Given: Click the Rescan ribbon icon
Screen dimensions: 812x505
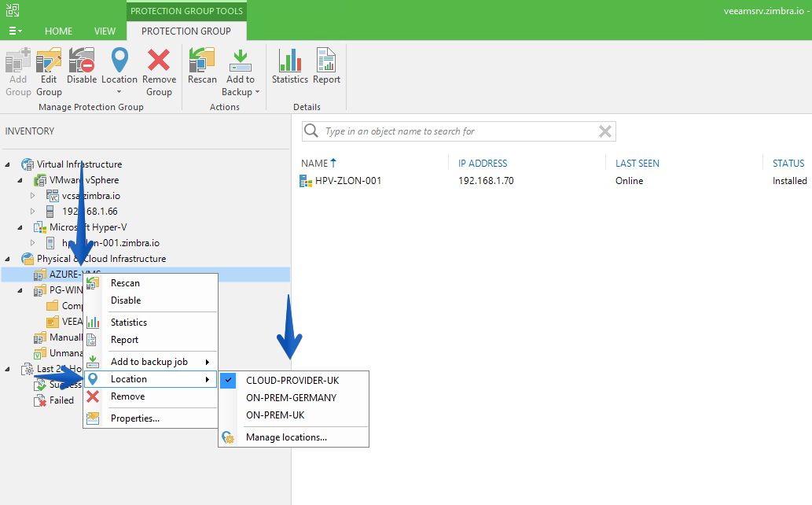Looking at the screenshot, I should 202,60.
